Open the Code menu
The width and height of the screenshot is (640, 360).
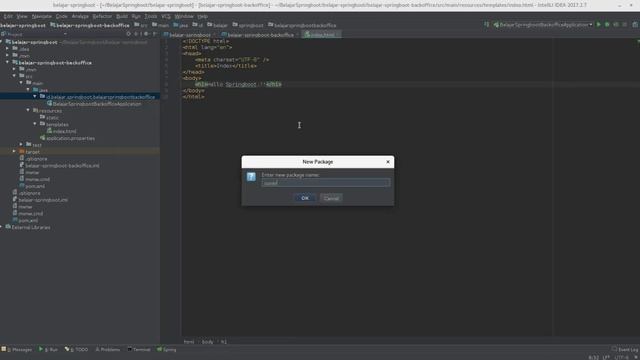[x=62, y=16]
